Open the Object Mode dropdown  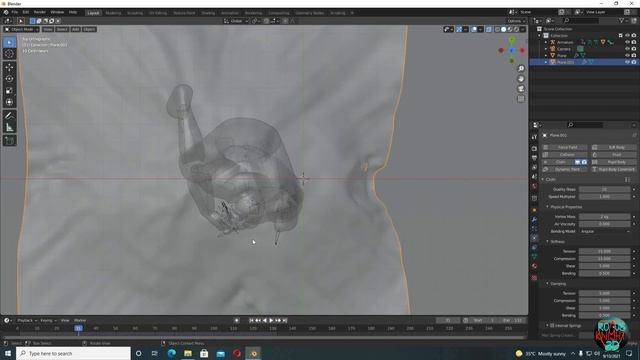click(21, 29)
